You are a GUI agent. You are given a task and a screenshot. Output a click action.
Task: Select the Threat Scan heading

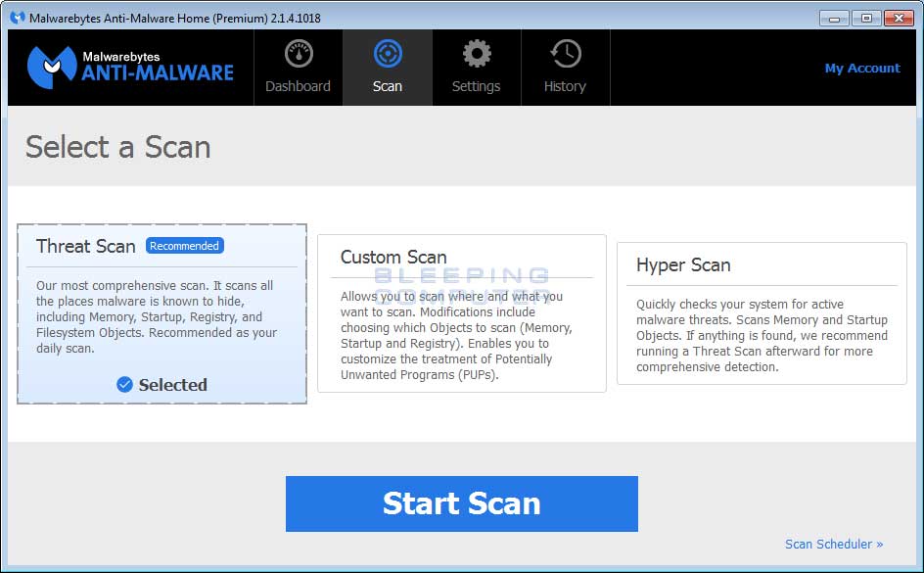pos(86,246)
